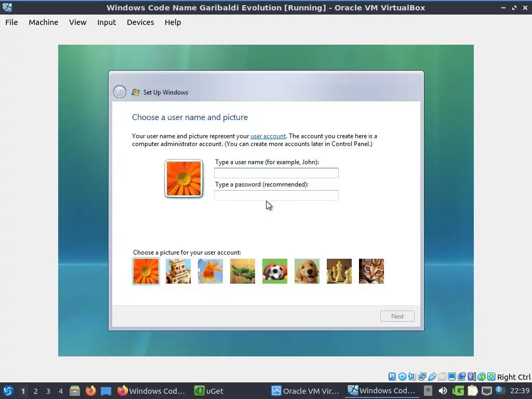Click the keyboard capture green arrow icon
The height and width of the screenshot is (399, 532).
[491, 376]
